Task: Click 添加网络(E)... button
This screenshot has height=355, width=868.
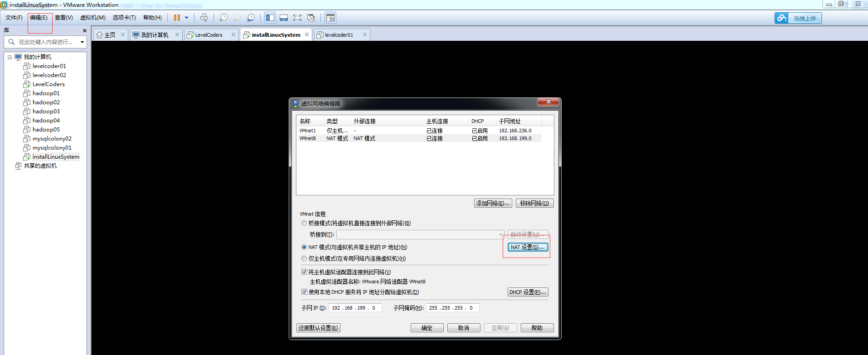Action: click(x=493, y=203)
